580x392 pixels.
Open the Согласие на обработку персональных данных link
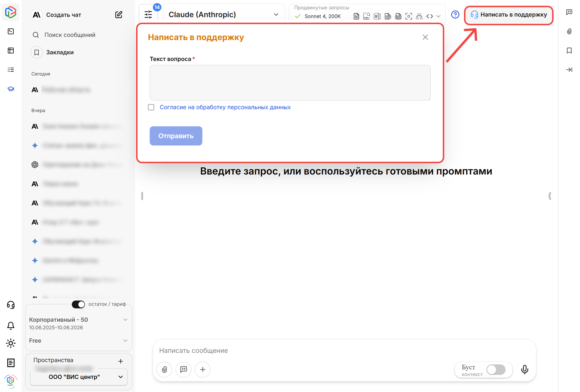point(225,107)
